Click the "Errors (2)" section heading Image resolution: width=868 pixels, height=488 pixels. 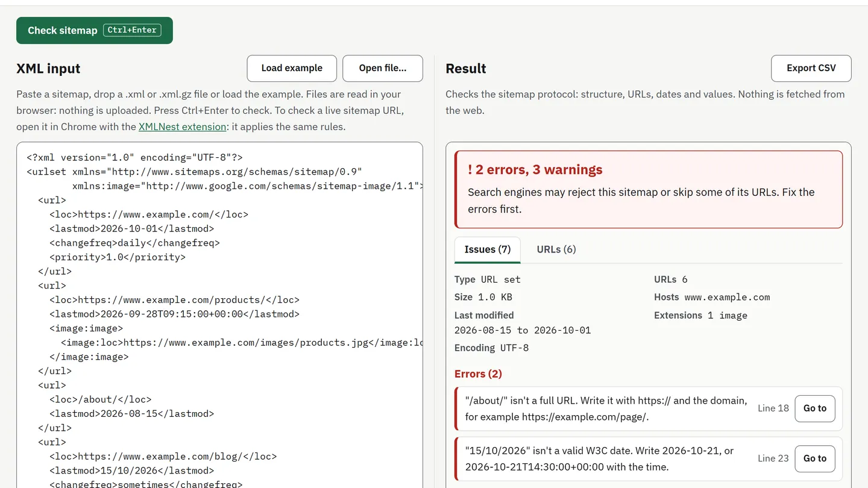click(478, 374)
